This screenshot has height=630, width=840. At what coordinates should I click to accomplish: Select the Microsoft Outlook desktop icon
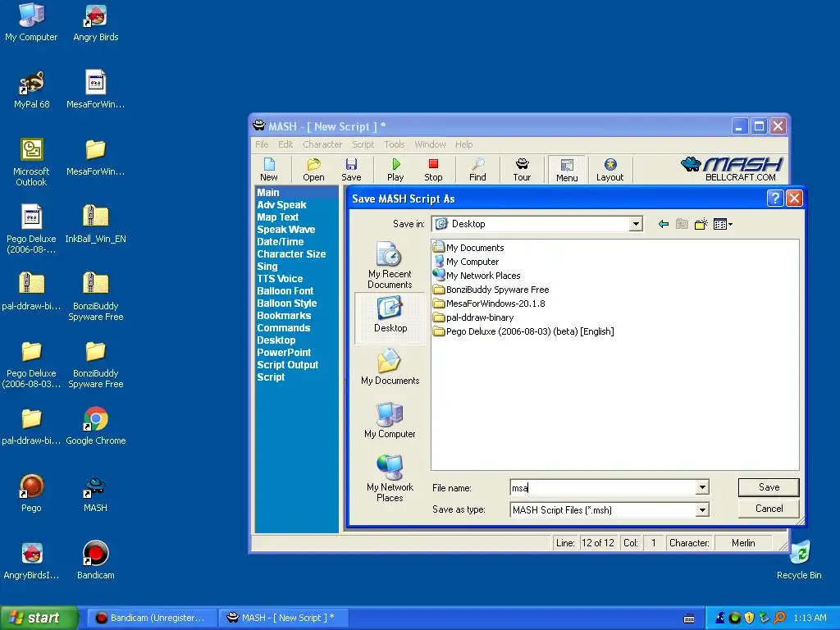[32, 162]
